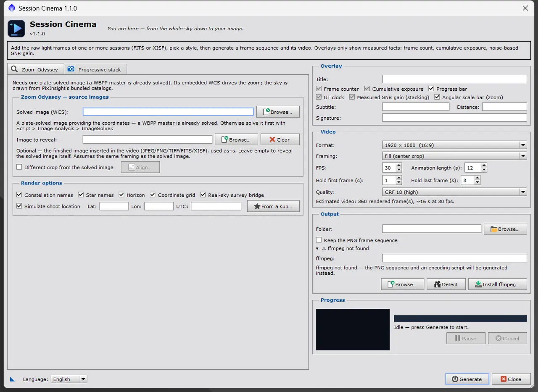Click the Session Cinema title bar app icon

click(12, 8)
